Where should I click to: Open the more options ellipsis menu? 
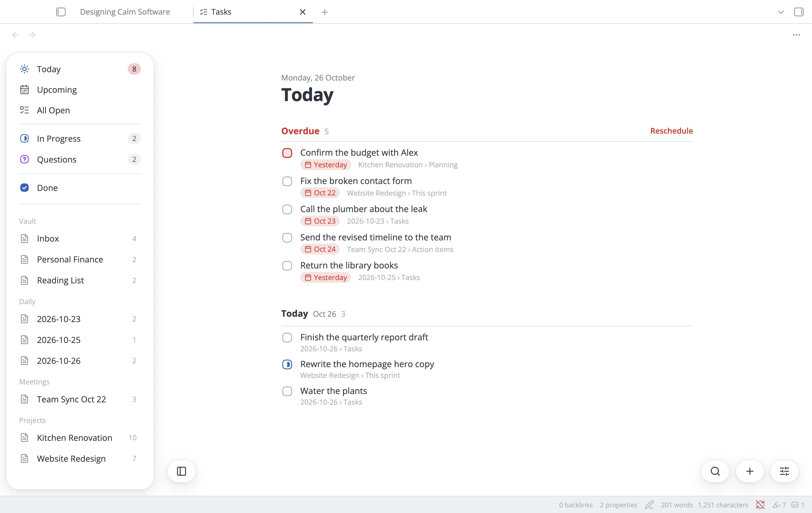pos(796,35)
